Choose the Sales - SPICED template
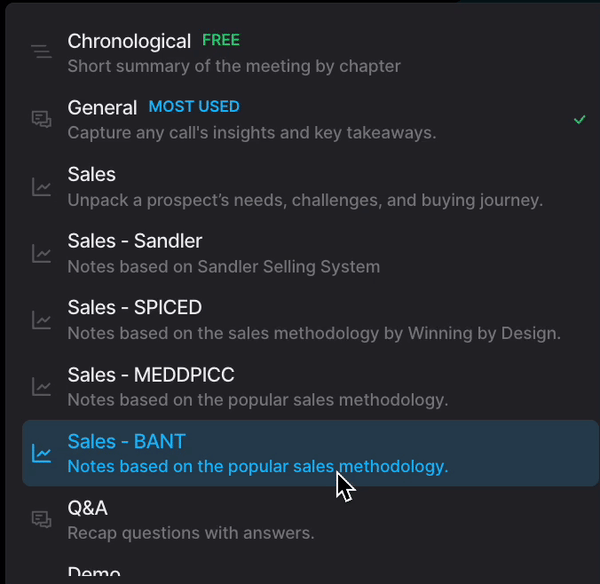600x584 pixels. pyautogui.click(x=135, y=308)
